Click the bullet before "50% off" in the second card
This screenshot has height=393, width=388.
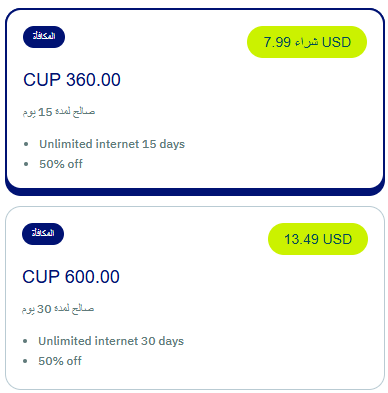point(25,361)
